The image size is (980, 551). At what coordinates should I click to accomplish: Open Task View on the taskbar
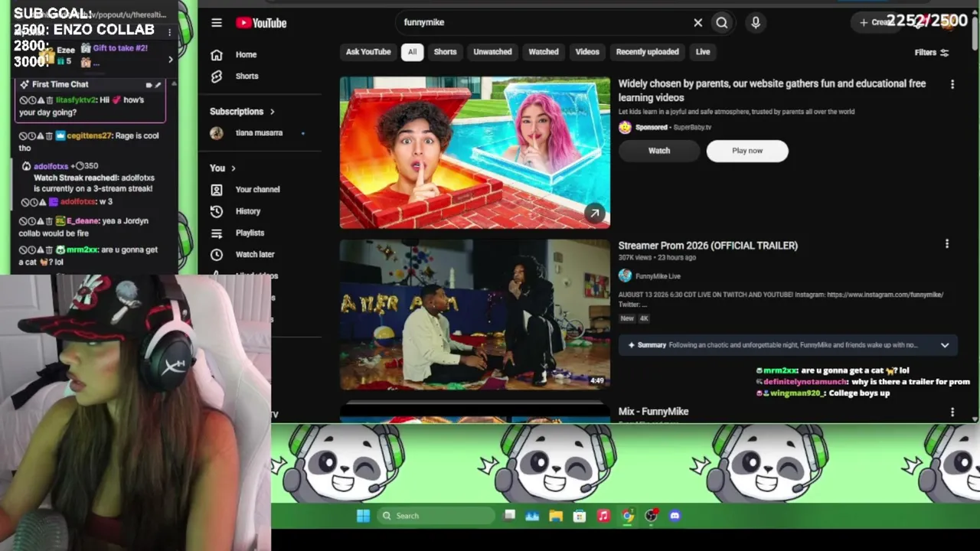coord(509,516)
